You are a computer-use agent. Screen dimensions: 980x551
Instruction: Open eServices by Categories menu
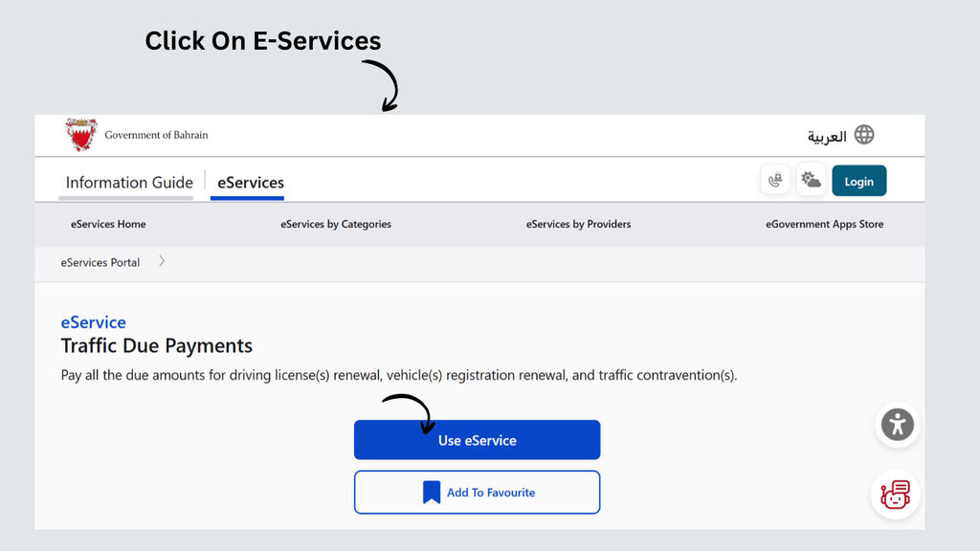(x=336, y=224)
